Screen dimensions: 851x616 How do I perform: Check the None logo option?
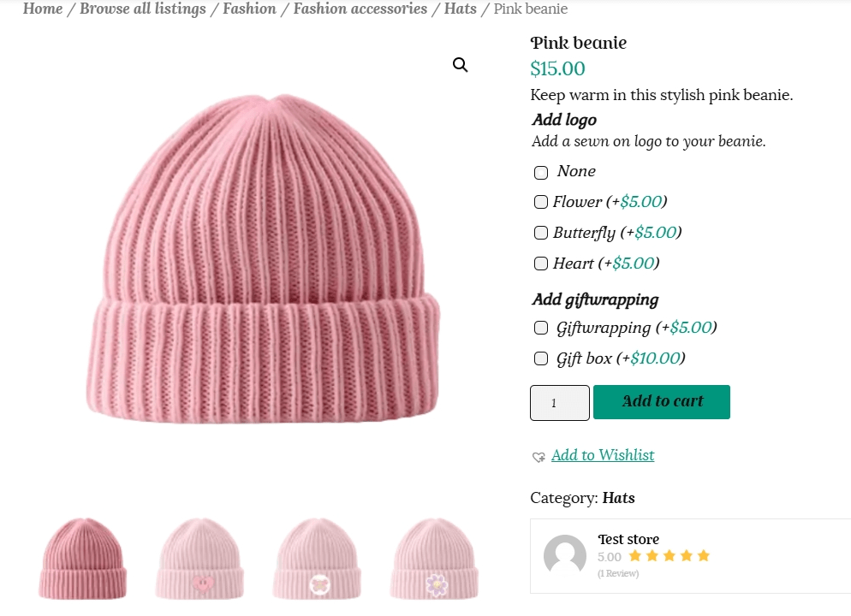click(x=541, y=173)
